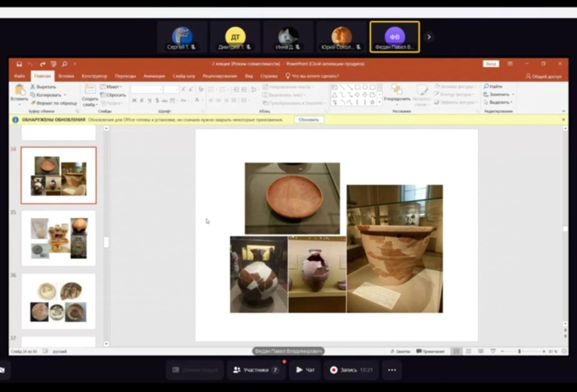Click the Update (Обновить) button in notification bar
This screenshot has width=577, height=392.
coord(309,120)
